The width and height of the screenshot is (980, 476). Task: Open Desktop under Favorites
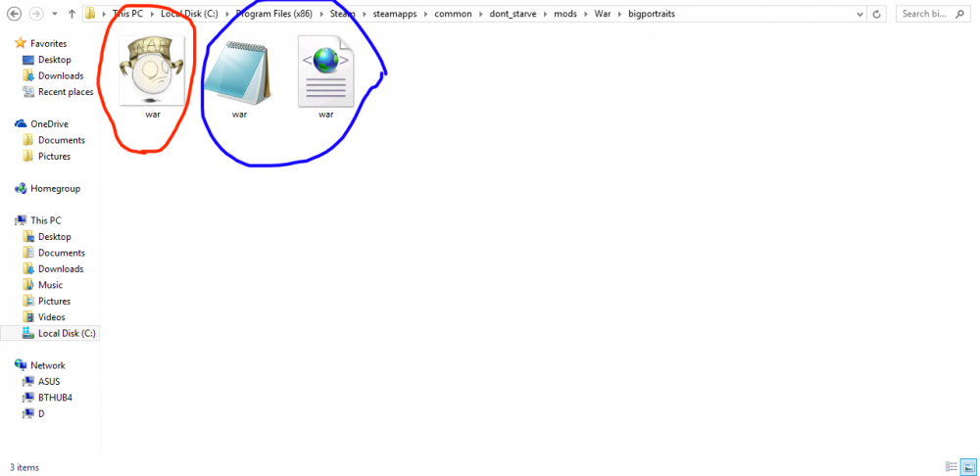[54, 60]
